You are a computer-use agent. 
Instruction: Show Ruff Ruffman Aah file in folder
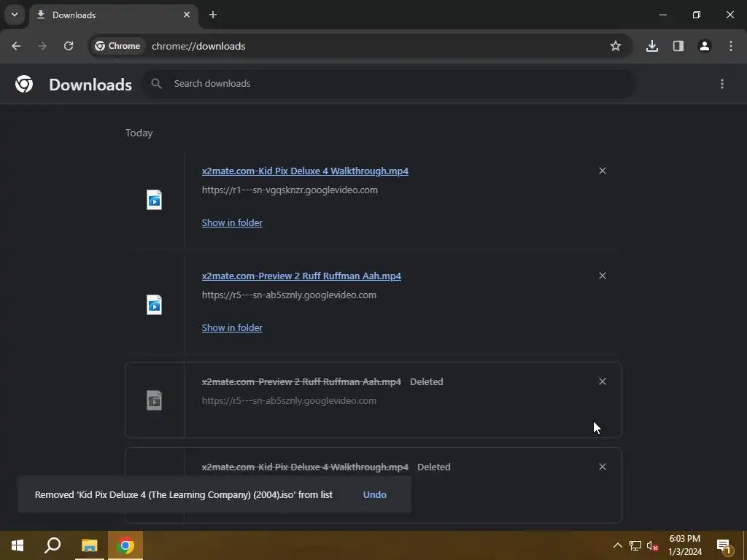tap(232, 328)
